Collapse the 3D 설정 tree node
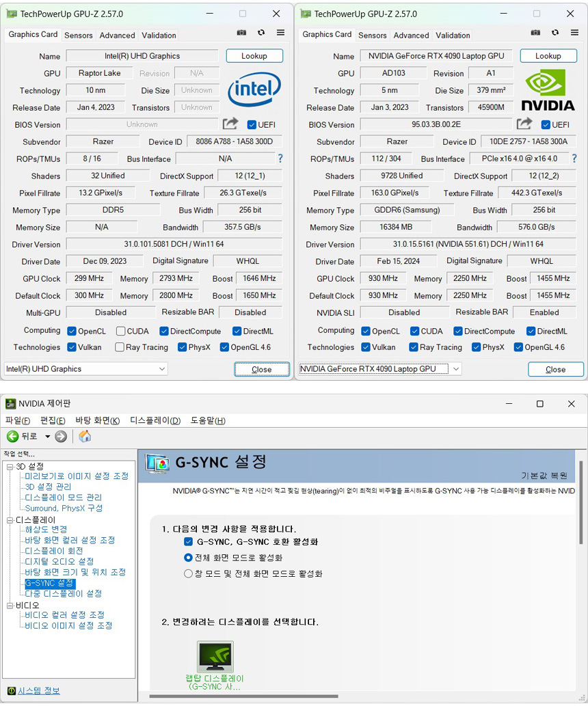This screenshot has height=706, width=588. [x=10, y=466]
